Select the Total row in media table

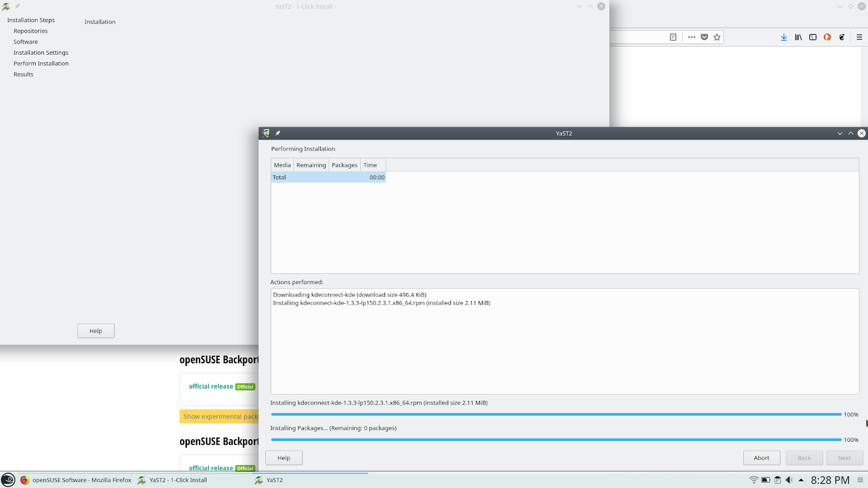click(328, 177)
